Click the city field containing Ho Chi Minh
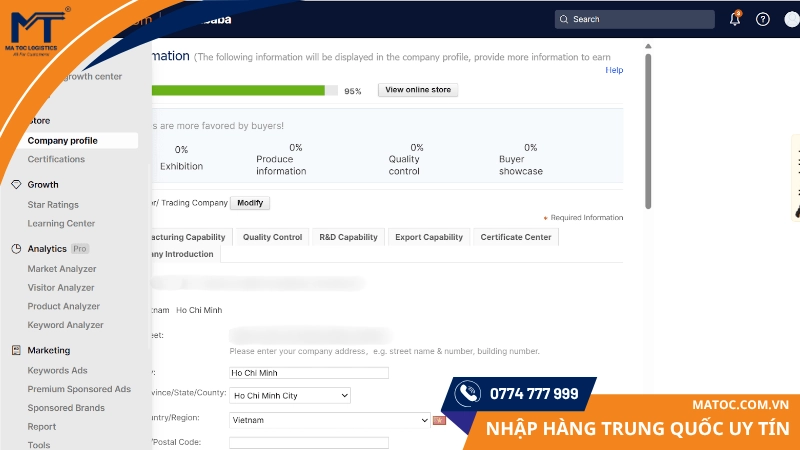This screenshot has width=800, height=450. 309,373
